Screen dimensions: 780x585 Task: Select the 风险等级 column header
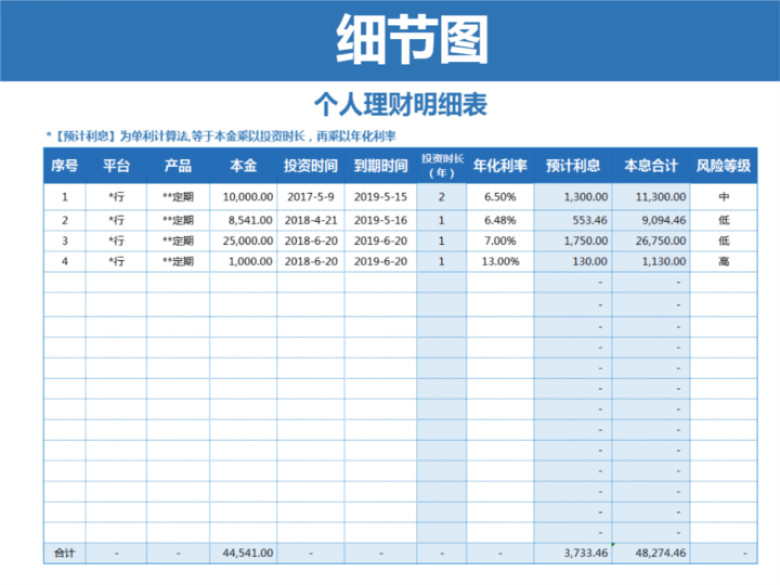pos(723,166)
